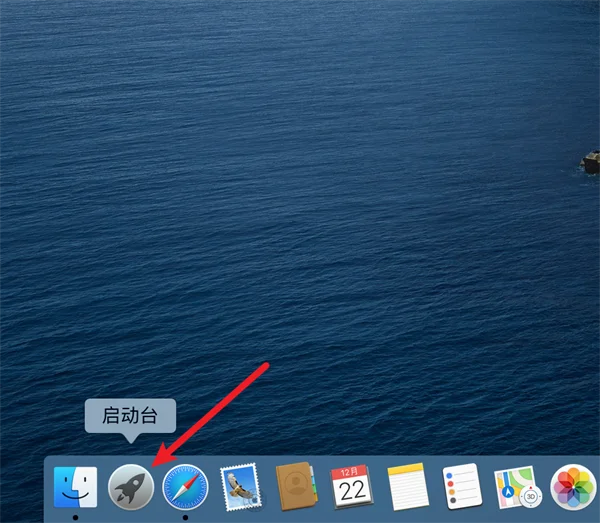
Task: Open Contacts book icon in Dock
Action: 296,486
